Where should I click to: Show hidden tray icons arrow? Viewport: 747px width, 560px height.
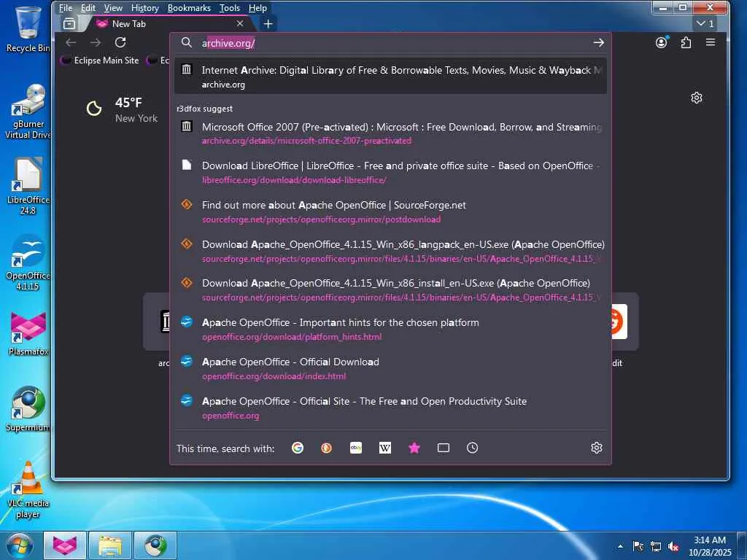[620, 546]
